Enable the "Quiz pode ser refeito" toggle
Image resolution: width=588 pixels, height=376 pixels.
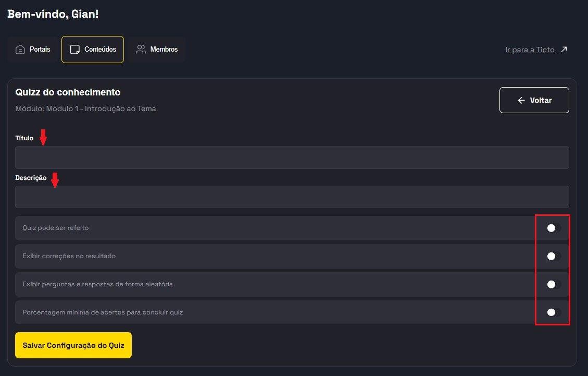pos(553,228)
